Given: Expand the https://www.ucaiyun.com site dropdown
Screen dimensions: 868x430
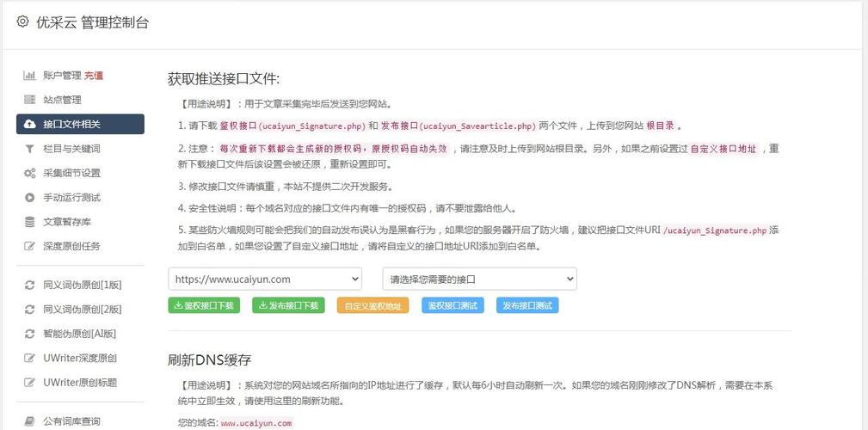Looking at the screenshot, I should [265, 279].
